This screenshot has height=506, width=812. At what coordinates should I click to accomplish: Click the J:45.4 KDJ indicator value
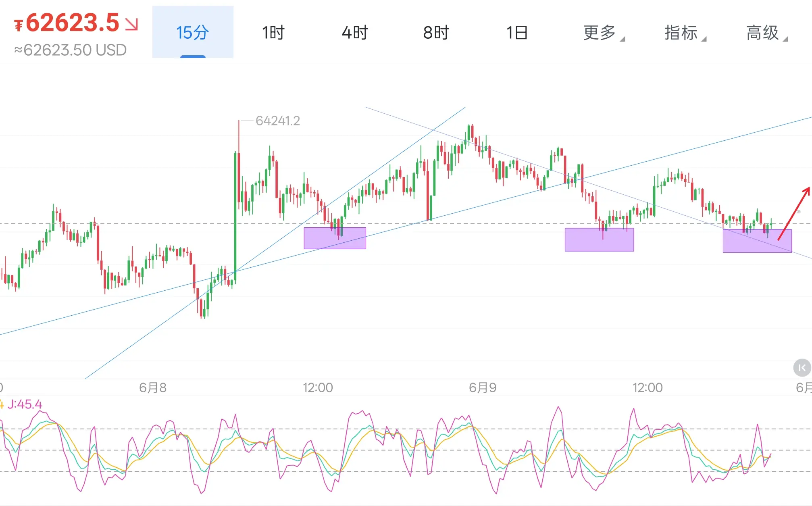click(25, 404)
